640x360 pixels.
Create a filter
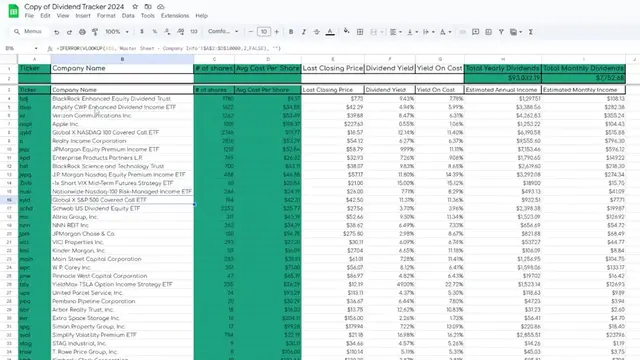(x=501, y=32)
